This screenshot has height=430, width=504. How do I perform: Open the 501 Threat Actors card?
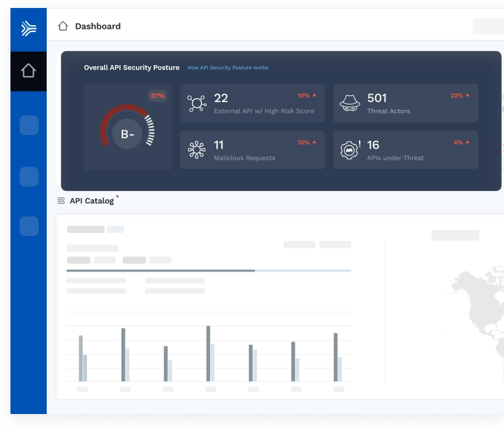point(405,103)
